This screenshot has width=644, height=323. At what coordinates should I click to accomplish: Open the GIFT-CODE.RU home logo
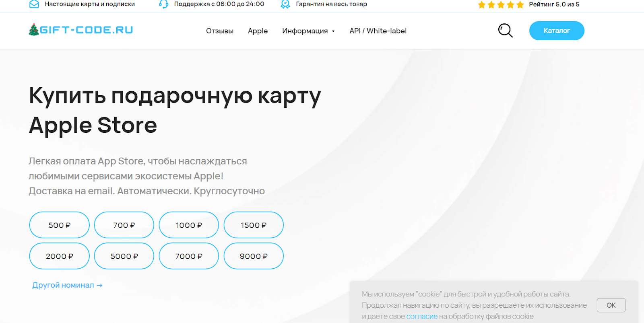[86, 30]
